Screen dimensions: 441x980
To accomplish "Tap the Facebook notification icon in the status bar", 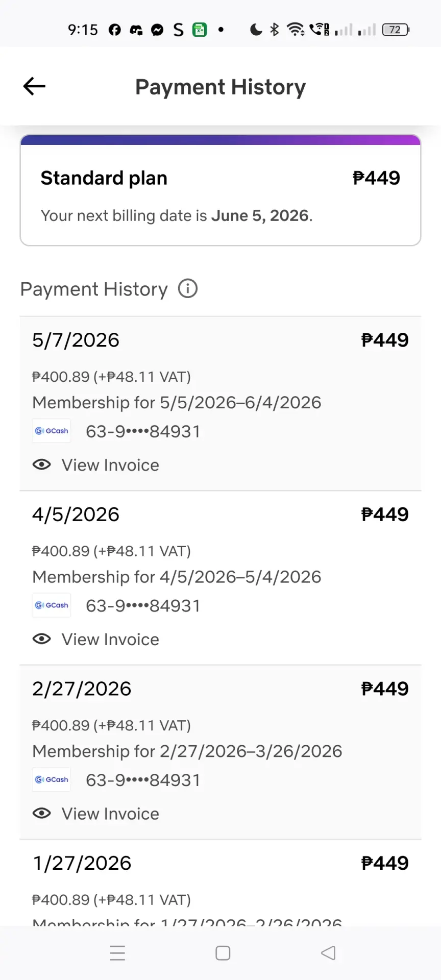I will pos(115,30).
